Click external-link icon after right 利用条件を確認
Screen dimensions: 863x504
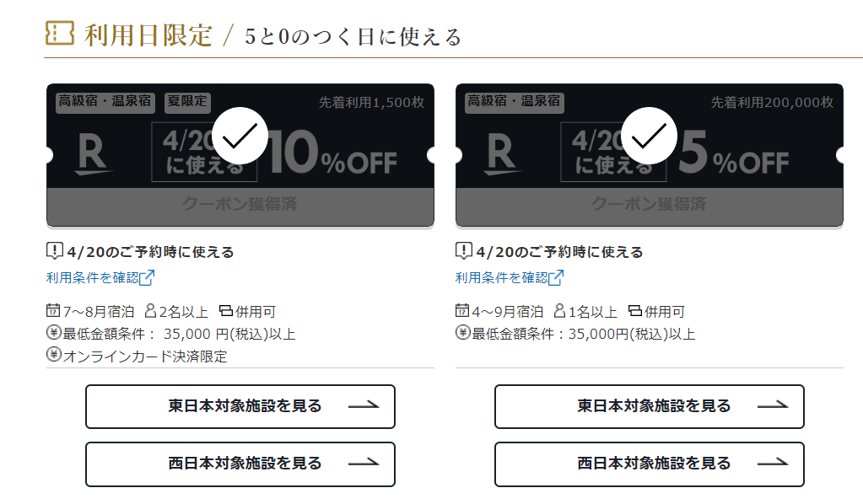tap(556, 277)
